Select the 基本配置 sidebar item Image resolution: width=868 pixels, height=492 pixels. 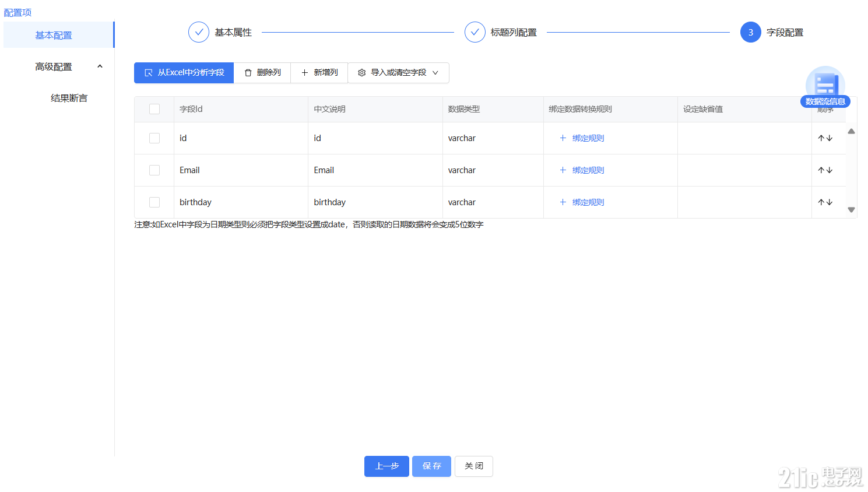pyautogui.click(x=58, y=35)
